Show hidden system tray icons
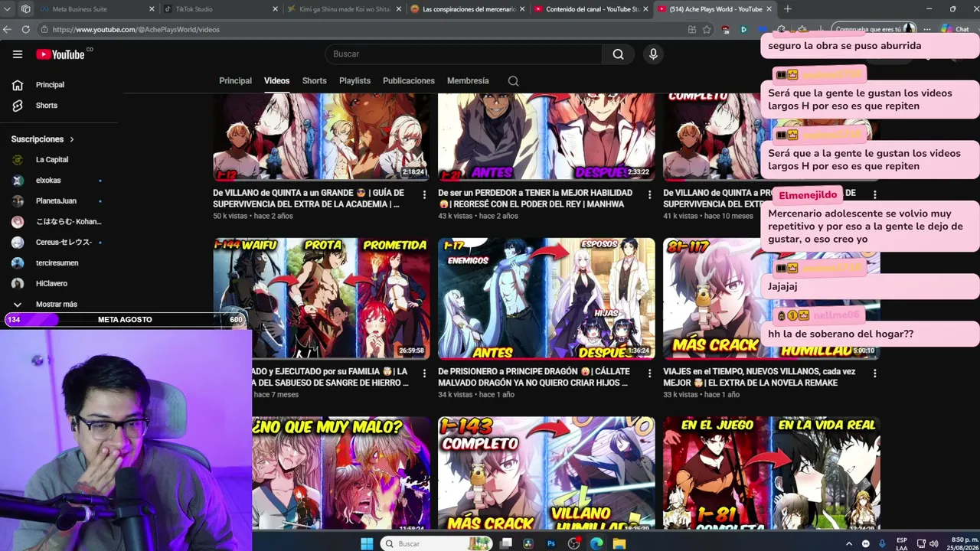Screen dimensions: 980x551 848,543
